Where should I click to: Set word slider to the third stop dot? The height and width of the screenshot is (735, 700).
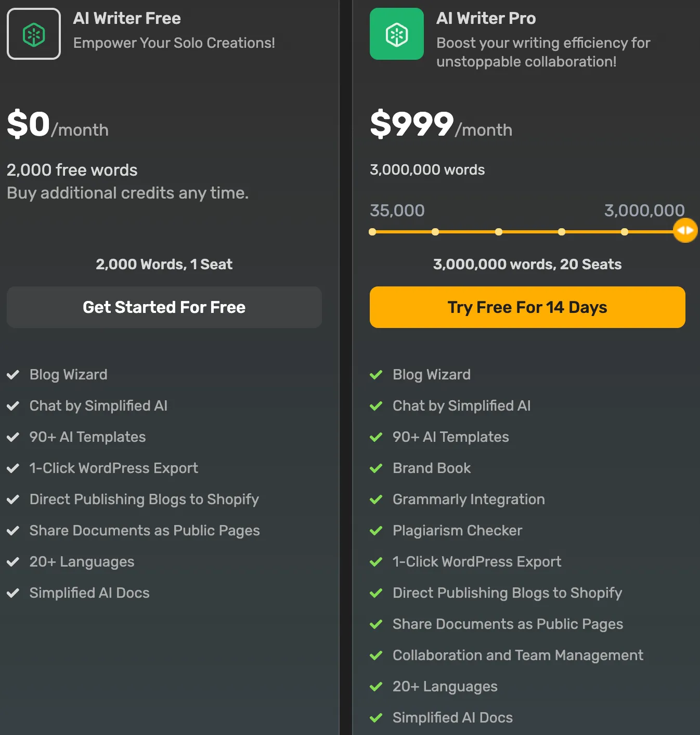point(499,232)
